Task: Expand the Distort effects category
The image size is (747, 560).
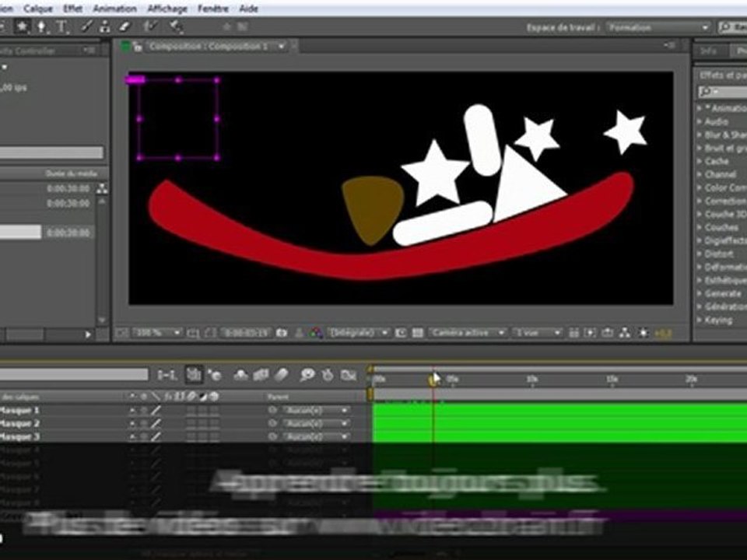Action: coord(700,254)
